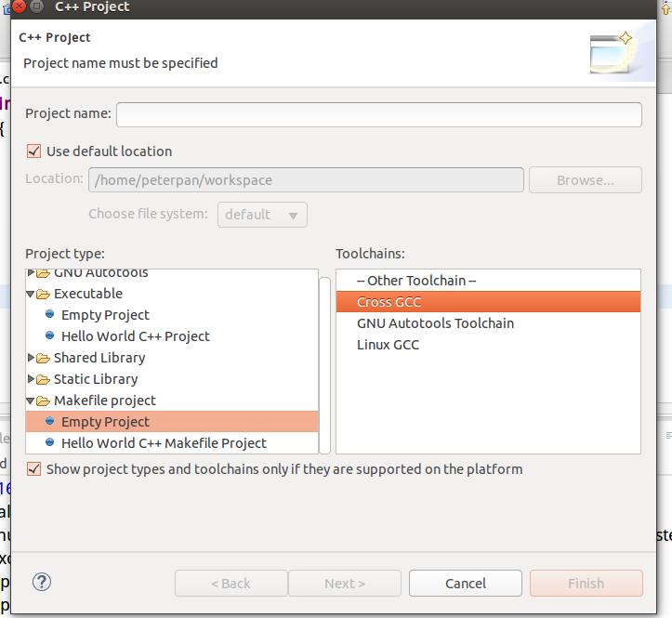Screen dimensions: 672x618
Task: Click the Executable Empty Project bullet icon
Action: pyautogui.click(x=50, y=314)
